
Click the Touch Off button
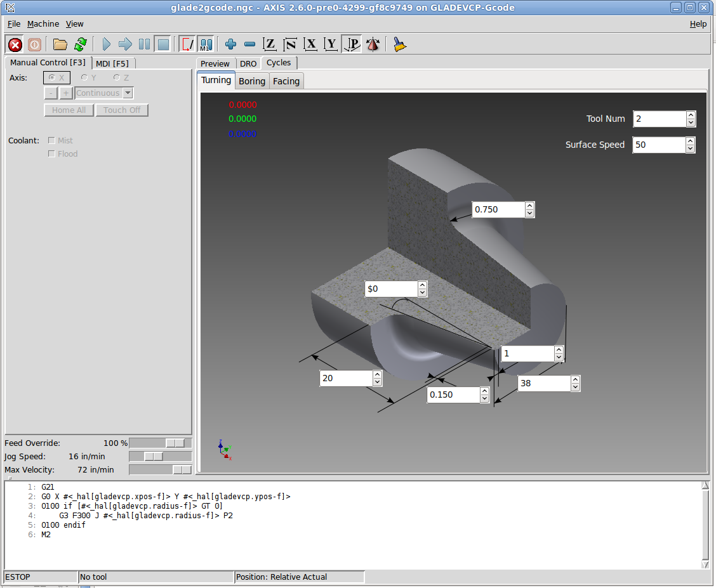[122, 110]
